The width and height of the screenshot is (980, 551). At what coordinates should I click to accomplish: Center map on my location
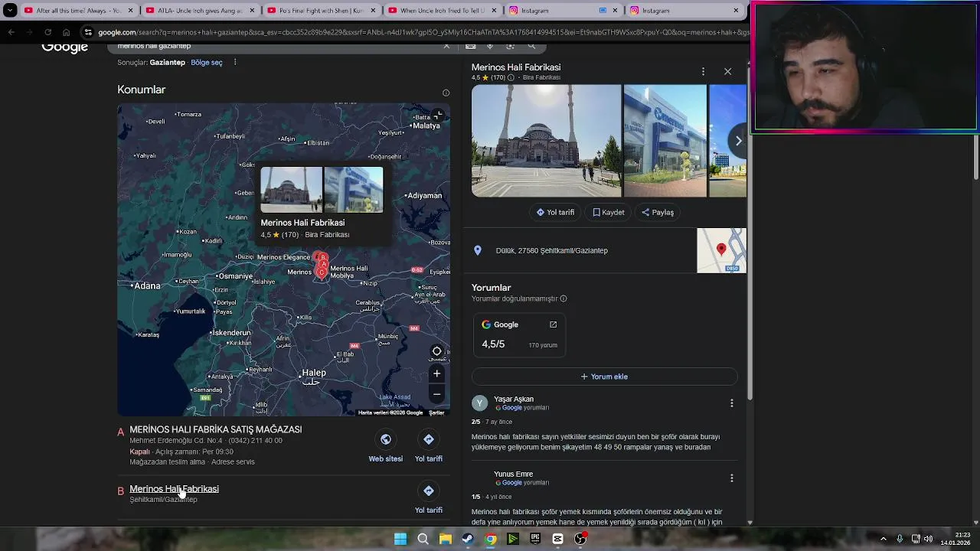[x=436, y=351]
